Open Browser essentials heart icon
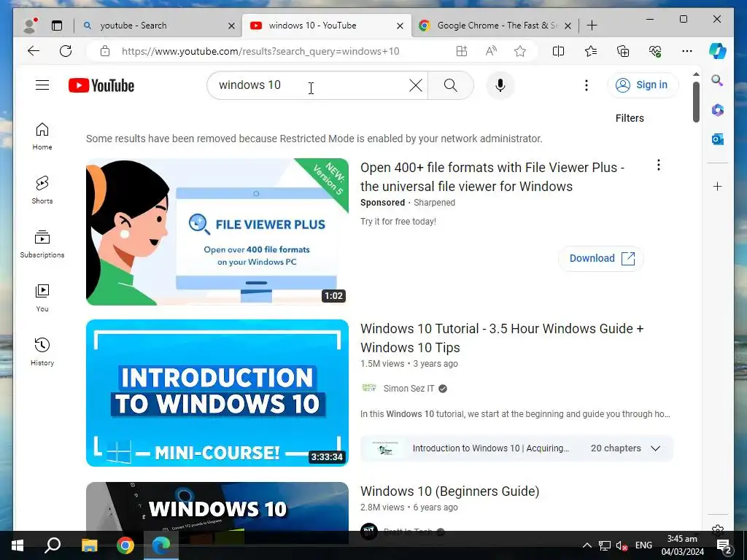Screen dimensions: 747x560 (x=655, y=51)
